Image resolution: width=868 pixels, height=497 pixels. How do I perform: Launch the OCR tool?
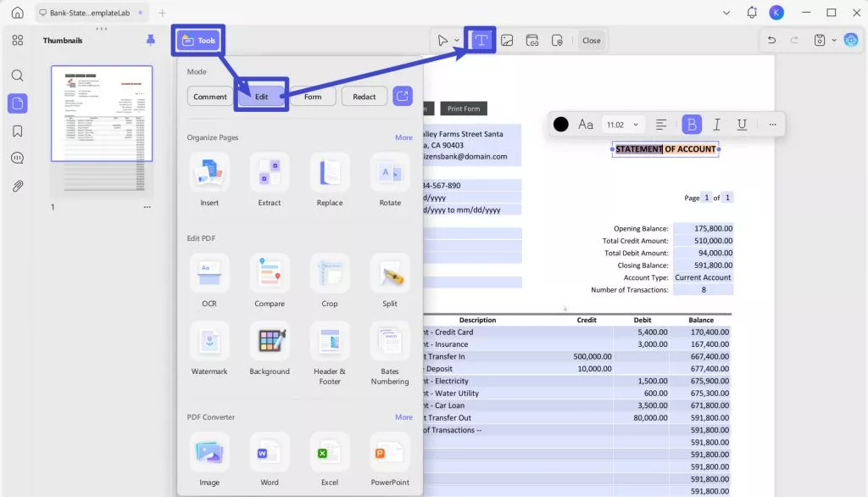[x=209, y=282]
